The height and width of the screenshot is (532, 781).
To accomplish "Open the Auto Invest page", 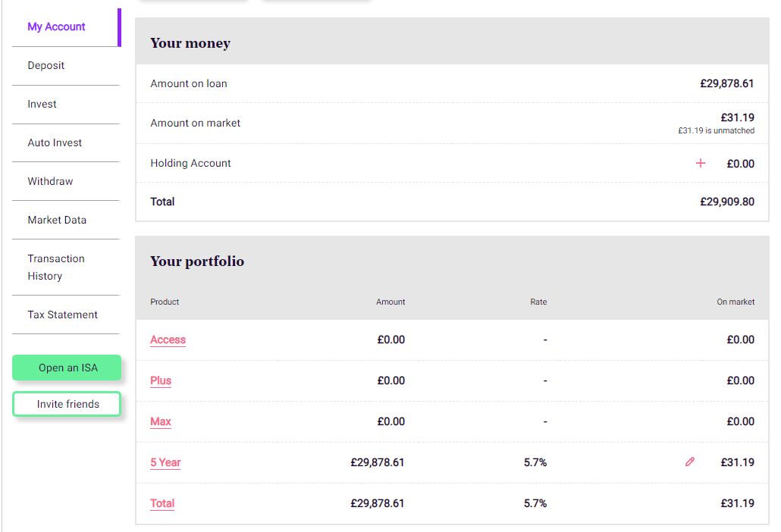I will click(x=55, y=142).
